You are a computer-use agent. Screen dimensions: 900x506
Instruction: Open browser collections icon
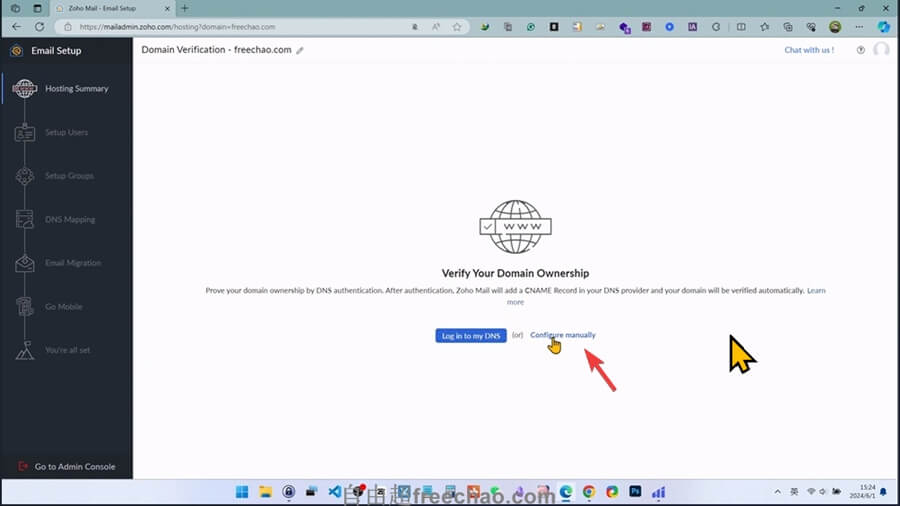788,27
